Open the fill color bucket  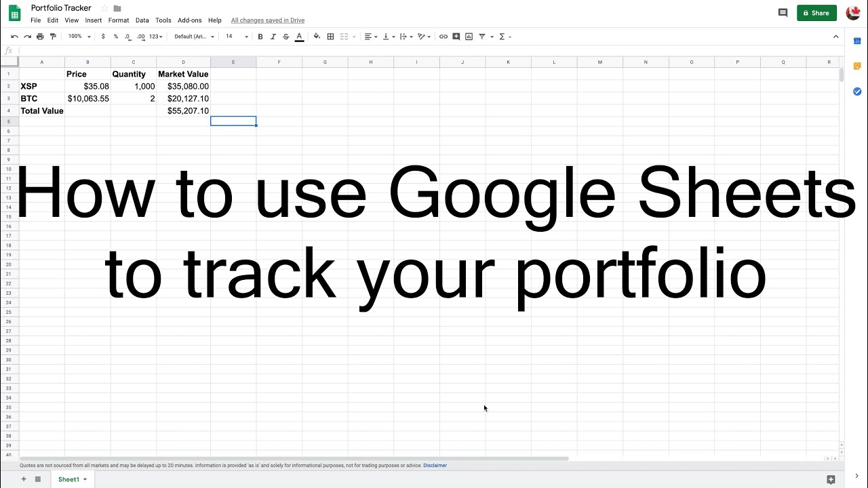tap(317, 37)
